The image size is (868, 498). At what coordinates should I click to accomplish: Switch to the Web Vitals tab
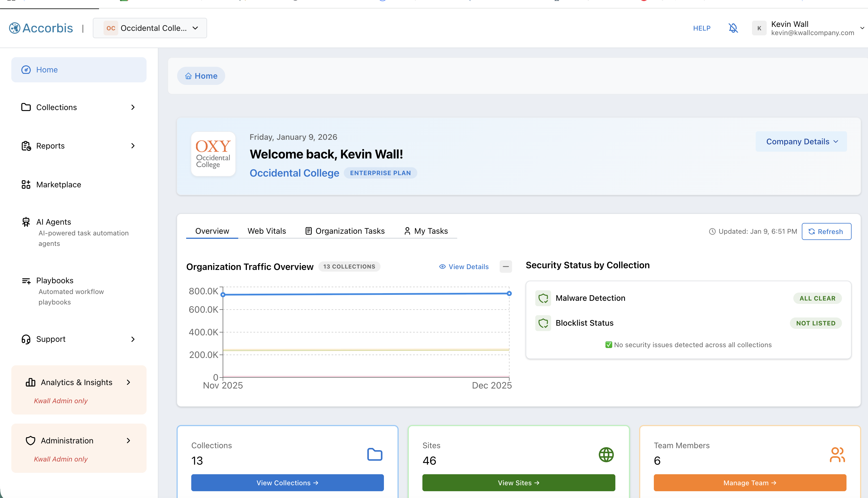pyautogui.click(x=267, y=231)
